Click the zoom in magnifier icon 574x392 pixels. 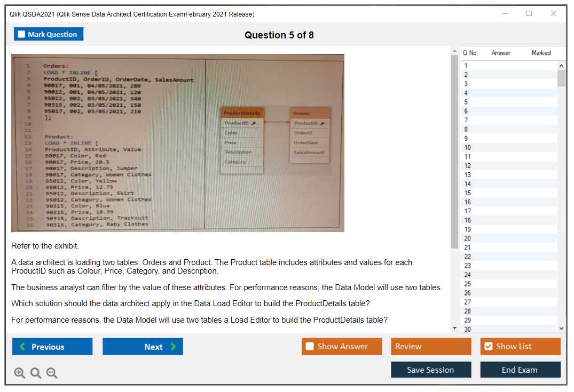click(20, 373)
